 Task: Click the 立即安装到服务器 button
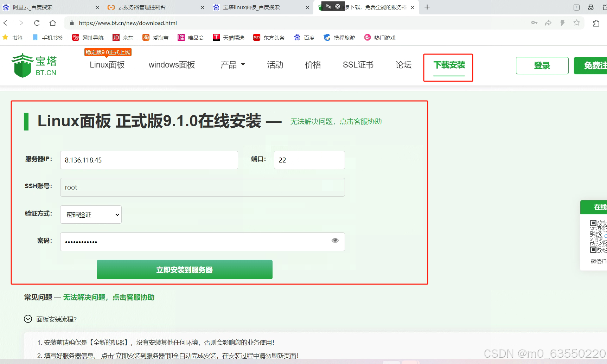click(184, 270)
